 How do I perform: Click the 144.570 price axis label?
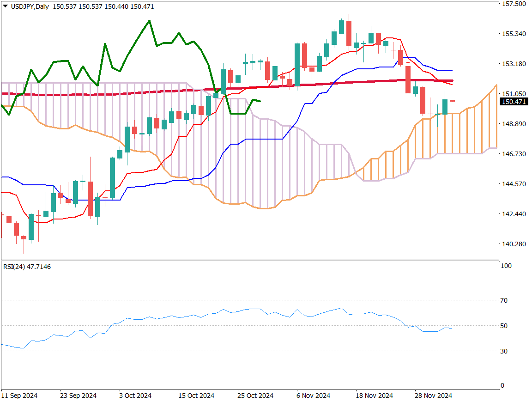(514, 184)
